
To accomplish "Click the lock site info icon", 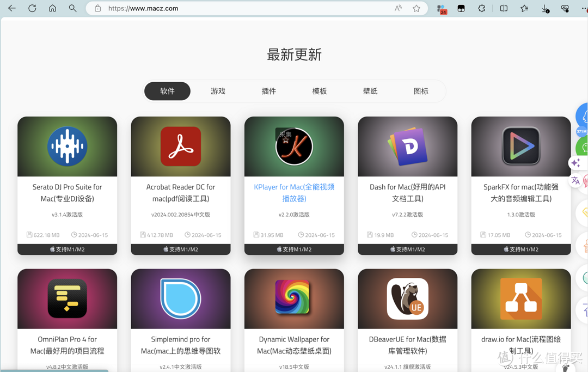I will pos(98,8).
